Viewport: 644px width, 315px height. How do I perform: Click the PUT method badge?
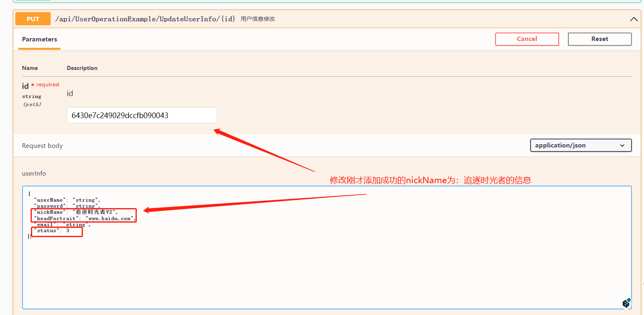[x=33, y=19]
